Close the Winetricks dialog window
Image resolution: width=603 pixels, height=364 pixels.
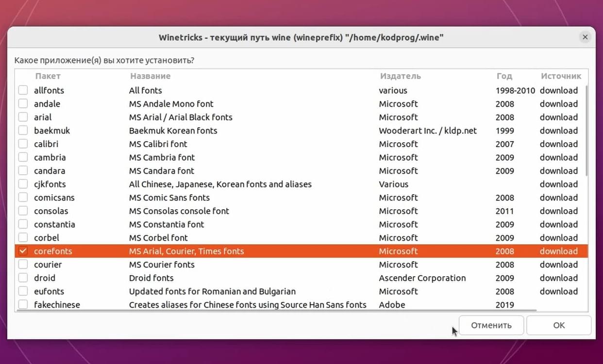585,37
